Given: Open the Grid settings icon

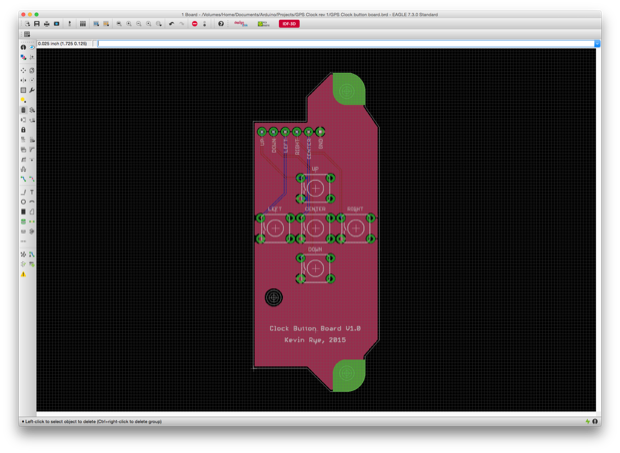Looking at the screenshot, I should [27, 34].
